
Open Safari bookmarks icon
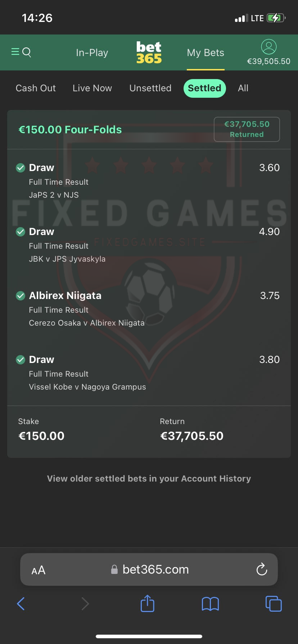tap(210, 604)
